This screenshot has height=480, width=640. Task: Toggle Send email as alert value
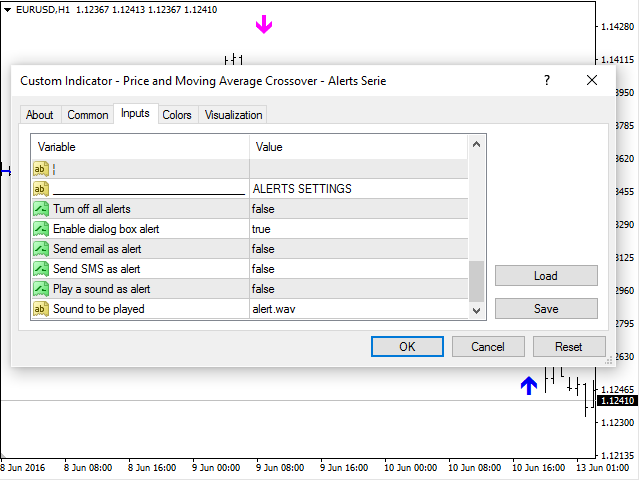[357, 249]
